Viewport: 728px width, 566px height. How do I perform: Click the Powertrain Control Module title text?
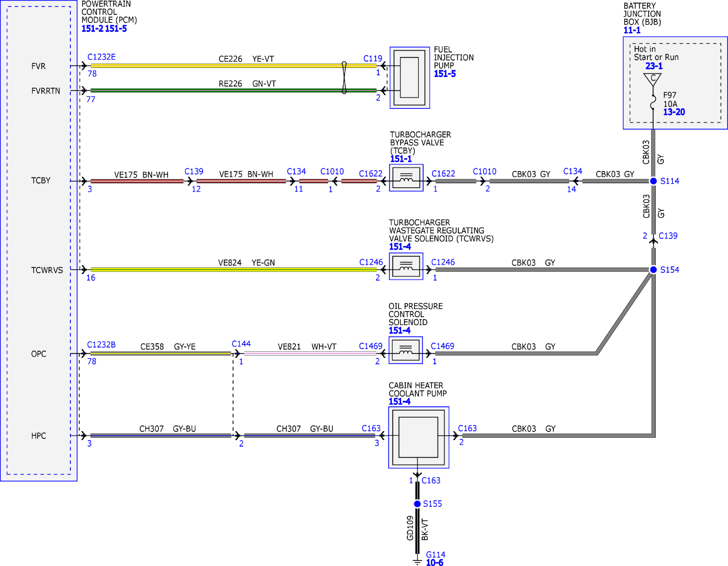pos(109,12)
